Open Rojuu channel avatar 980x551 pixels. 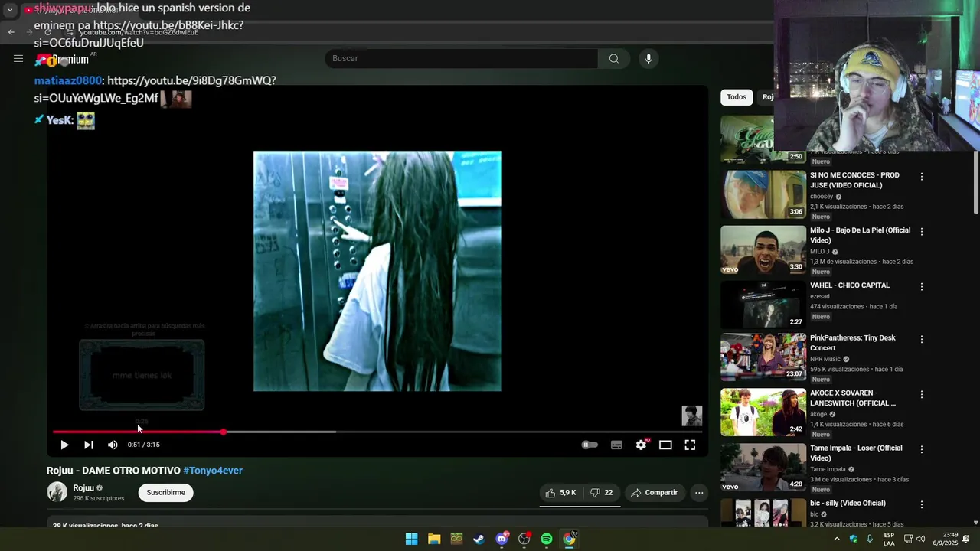click(x=57, y=492)
